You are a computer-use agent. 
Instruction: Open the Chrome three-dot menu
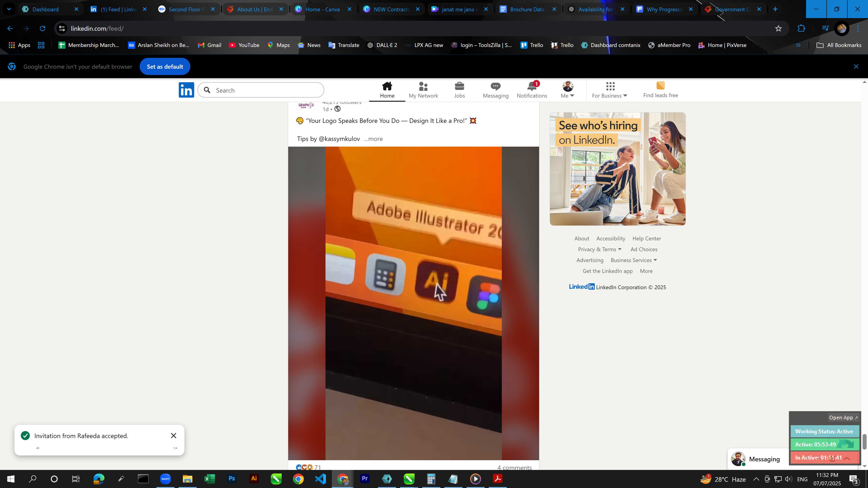pos(858,29)
